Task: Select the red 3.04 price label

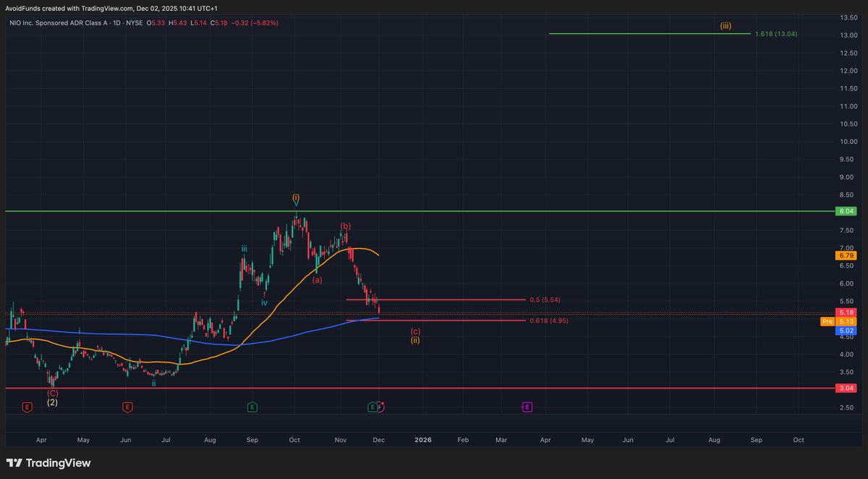Action: coord(847,388)
